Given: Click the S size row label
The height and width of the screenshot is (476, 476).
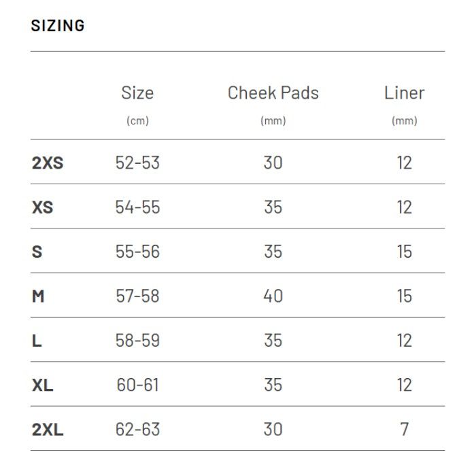Looking at the screenshot, I should pos(37,252).
